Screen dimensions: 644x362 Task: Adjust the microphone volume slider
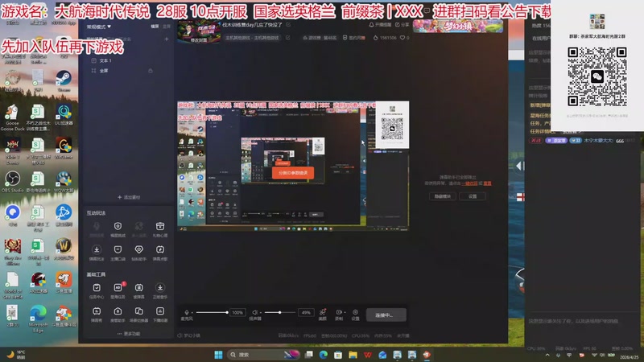tap(212, 312)
